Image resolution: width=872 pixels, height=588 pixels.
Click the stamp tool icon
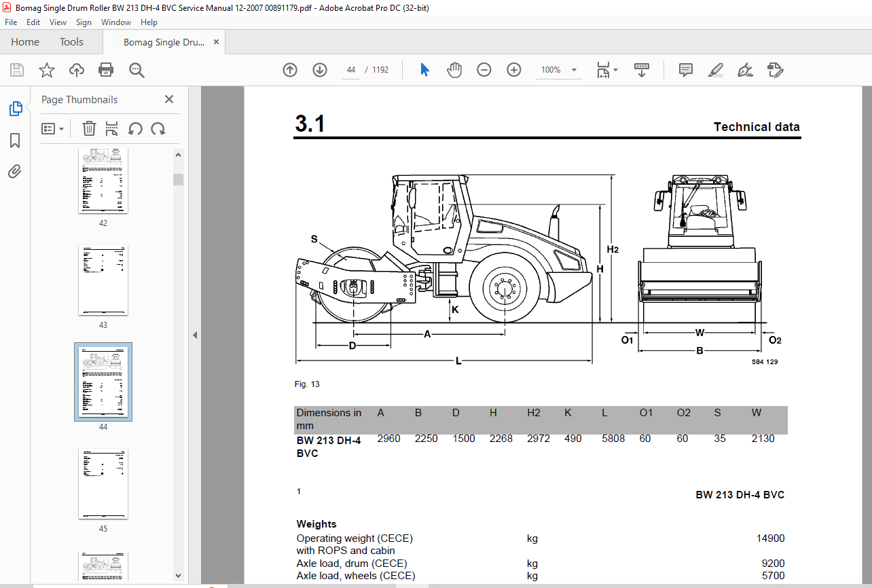click(x=775, y=70)
